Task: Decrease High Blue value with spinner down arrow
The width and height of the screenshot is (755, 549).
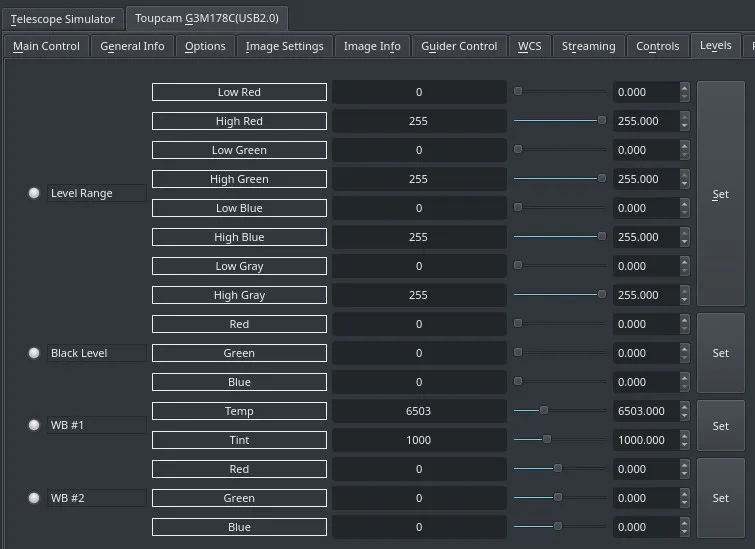Action: click(684, 242)
